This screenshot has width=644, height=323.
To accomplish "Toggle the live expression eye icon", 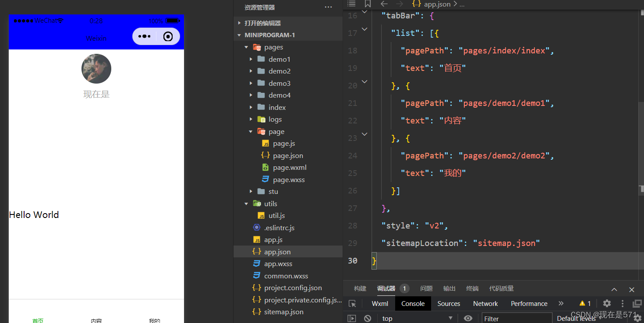I will (x=468, y=318).
